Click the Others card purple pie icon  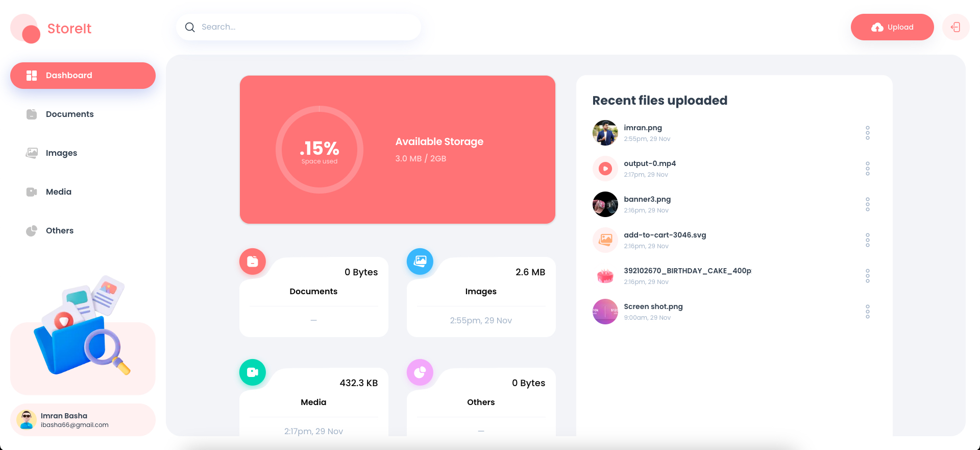coord(420,372)
